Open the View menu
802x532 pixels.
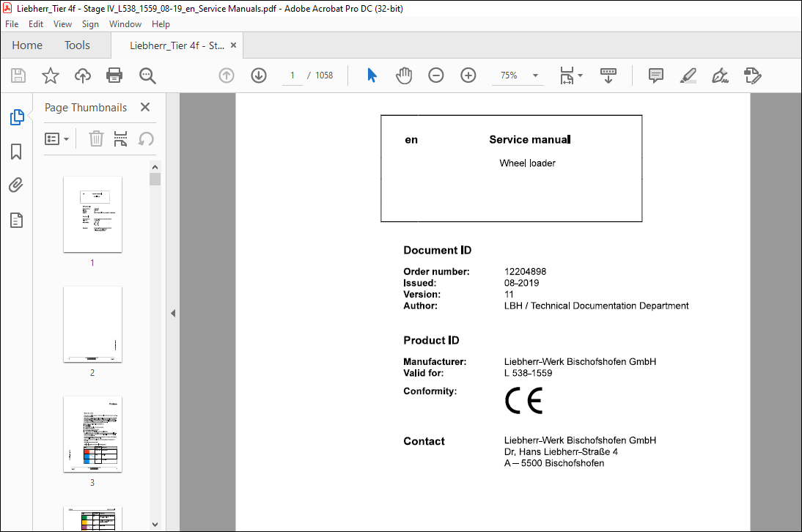(x=62, y=24)
